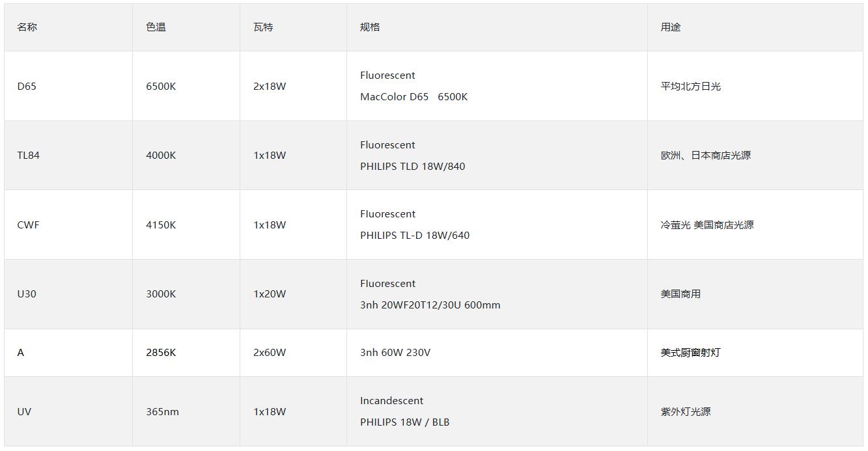Click the 365nm cell
This screenshot has height=451, width=868.
click(162, 412)
